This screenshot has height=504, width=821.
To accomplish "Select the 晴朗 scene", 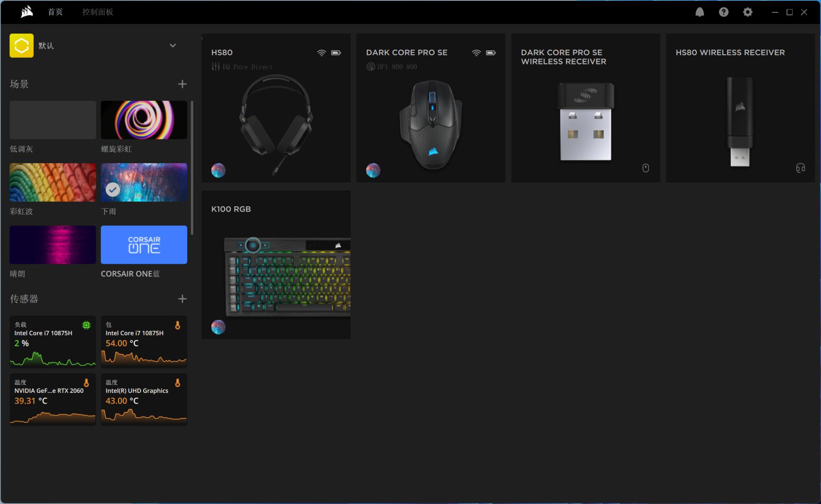I will click(x=53, y=245).
